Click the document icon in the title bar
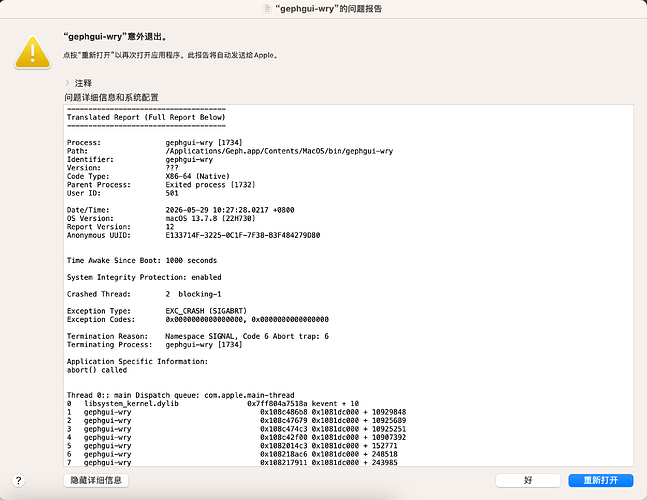The width and height of the screenshot is (647, 500). click(x=267, y=9)
